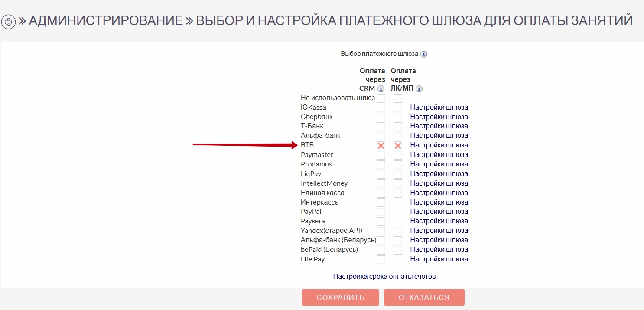Open Настройки шлюза for IntellectMoney

coord(439,183)
